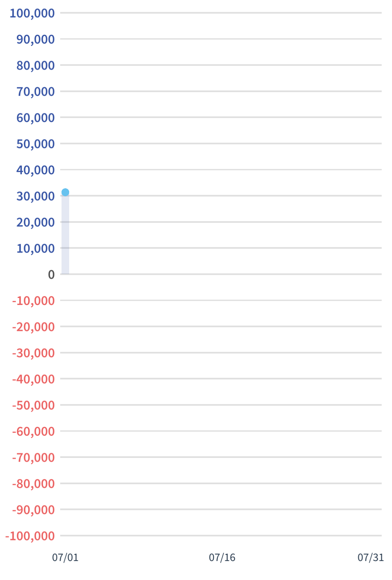Click the 0 baseline label
The width and height of the screenshot is (392, 580).
(x=51, y=275)
